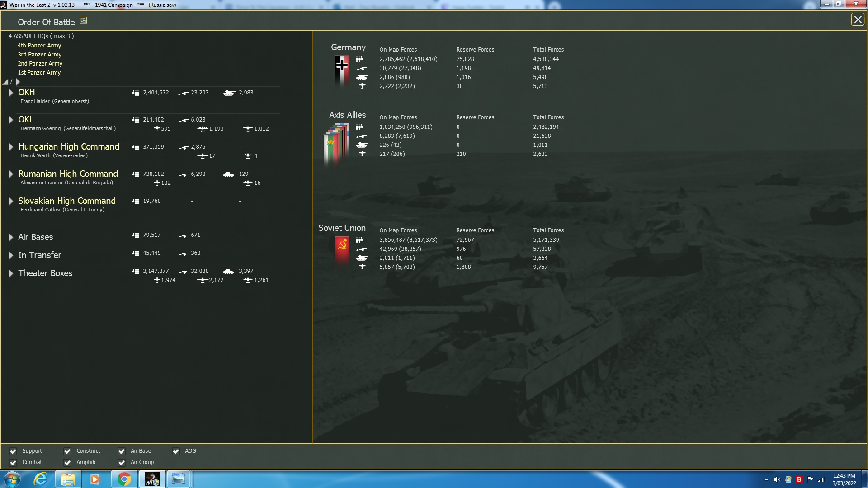Click Air Bases manpower icon

(x=136, y=235)
